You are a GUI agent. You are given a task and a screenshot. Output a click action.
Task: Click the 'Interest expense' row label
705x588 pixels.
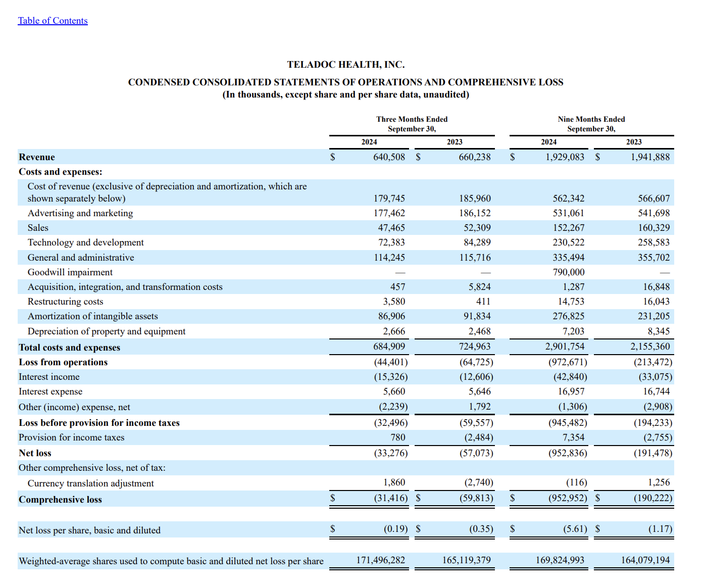(x=51, y=391)
